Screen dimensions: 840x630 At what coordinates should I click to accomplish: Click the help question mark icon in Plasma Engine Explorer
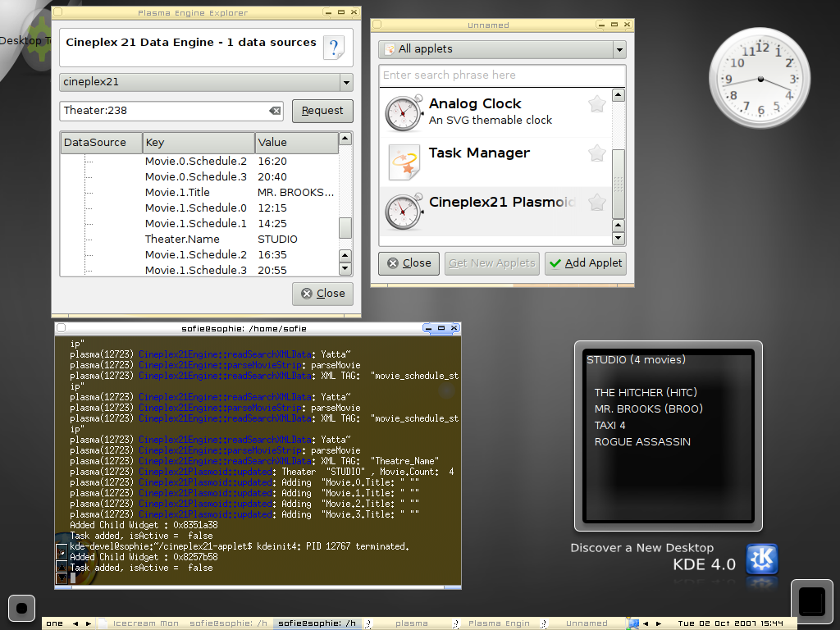coord(334,48)
